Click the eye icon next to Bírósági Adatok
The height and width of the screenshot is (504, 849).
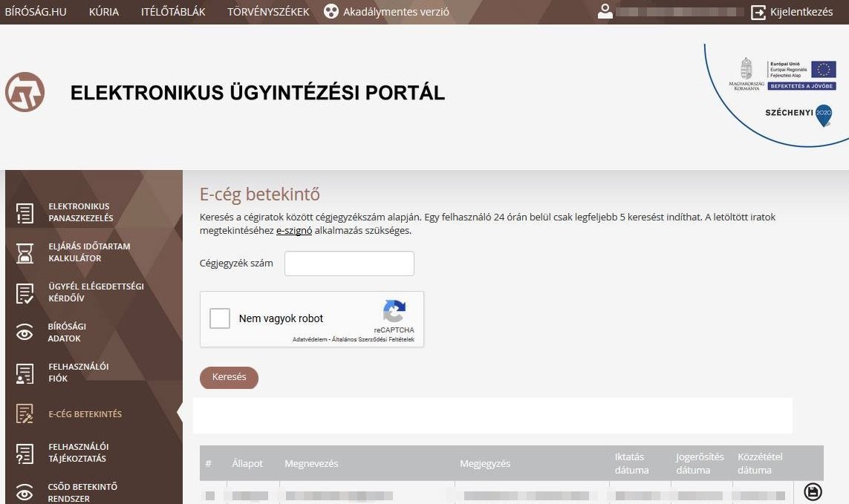click(25, 333)
